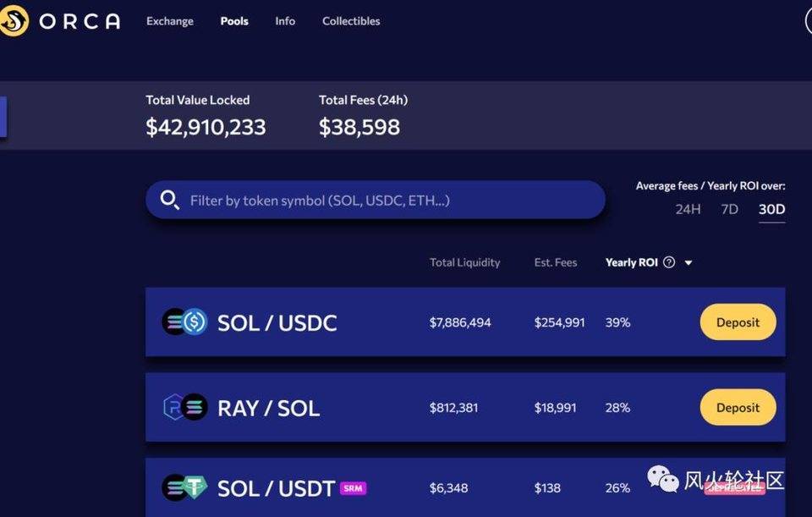This screenshot has width=812, height=517.
Task: Click the SOL/USDT token pair icon
Action: click(184, 487)
